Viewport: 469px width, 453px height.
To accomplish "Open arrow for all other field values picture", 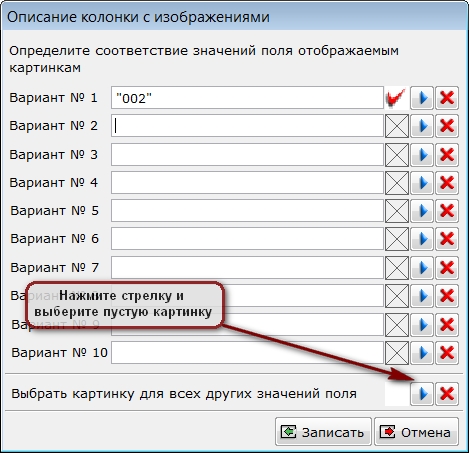I will coord(422,394).
